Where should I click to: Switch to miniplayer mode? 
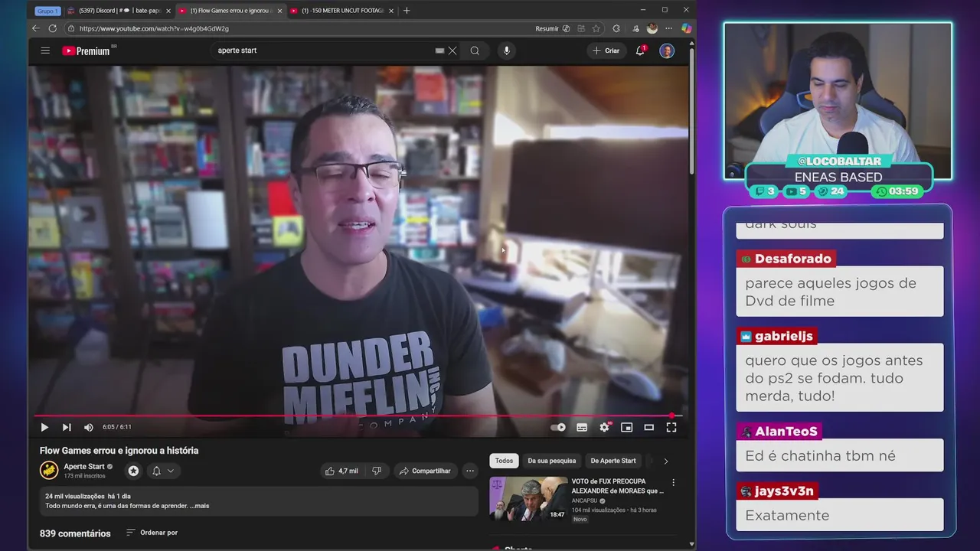click(x=626, y=427)
